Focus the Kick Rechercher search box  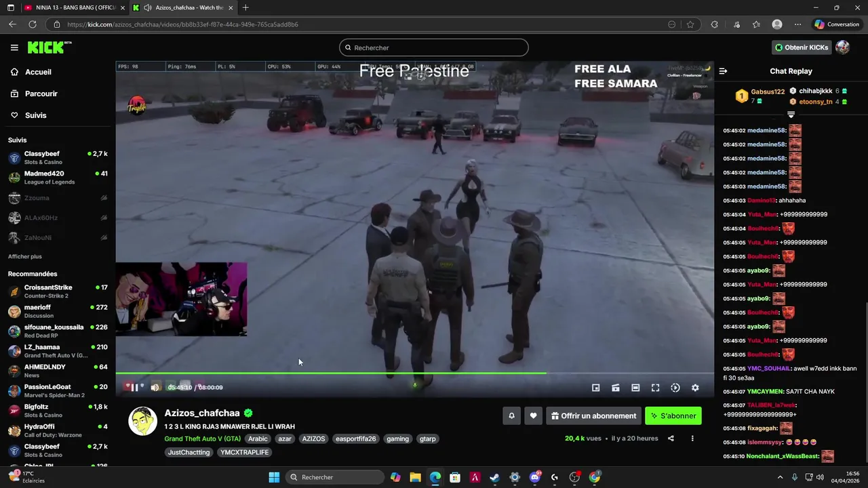click(x=434, y=47)
